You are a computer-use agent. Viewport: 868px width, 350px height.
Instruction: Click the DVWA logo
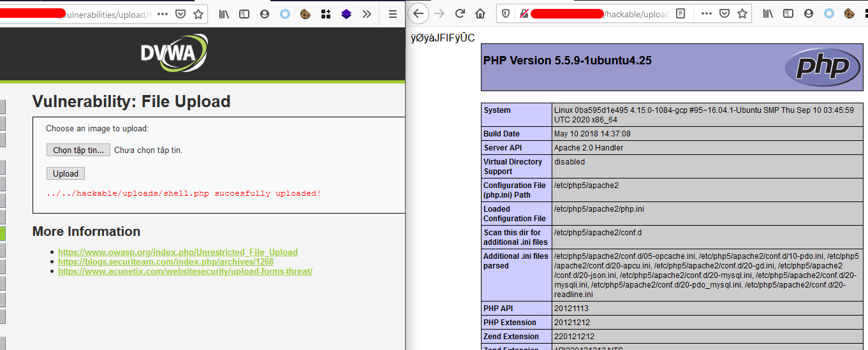[x=174, y=54]
